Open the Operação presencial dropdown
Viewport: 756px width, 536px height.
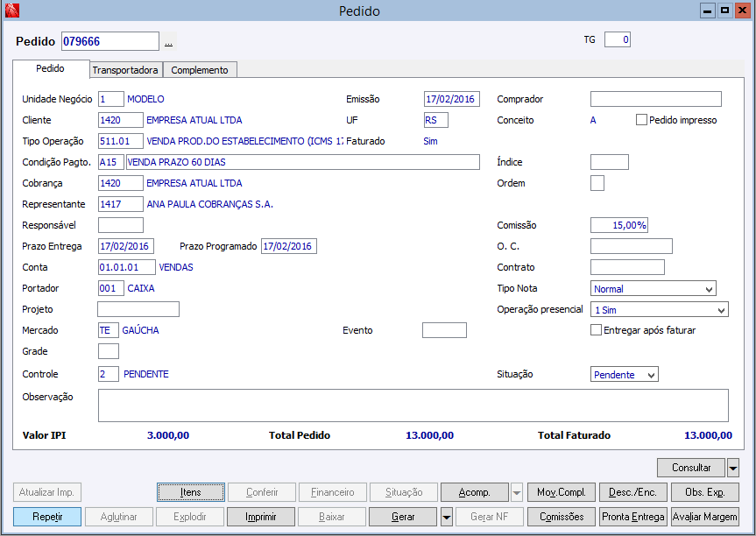721,310
